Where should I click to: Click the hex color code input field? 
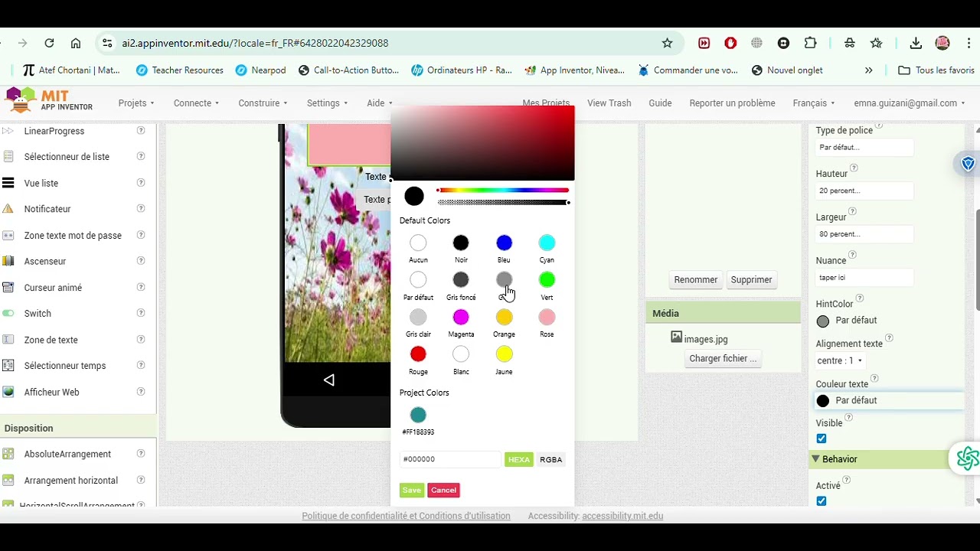450,459
